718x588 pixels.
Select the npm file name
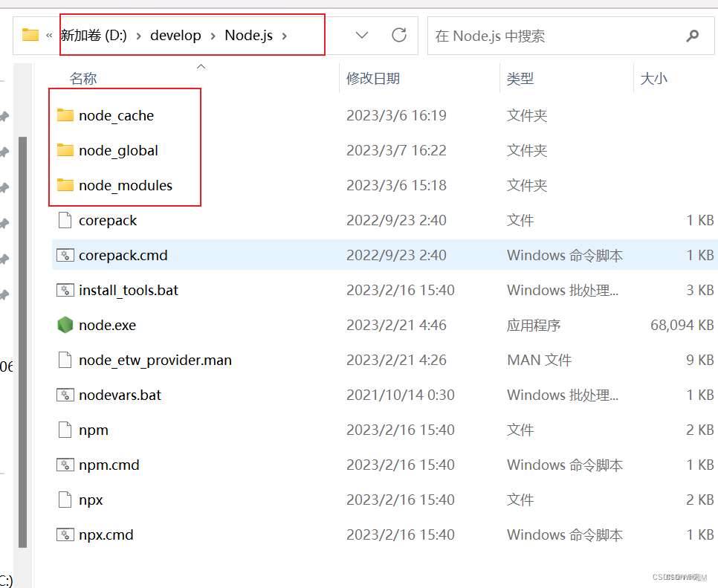94,430
